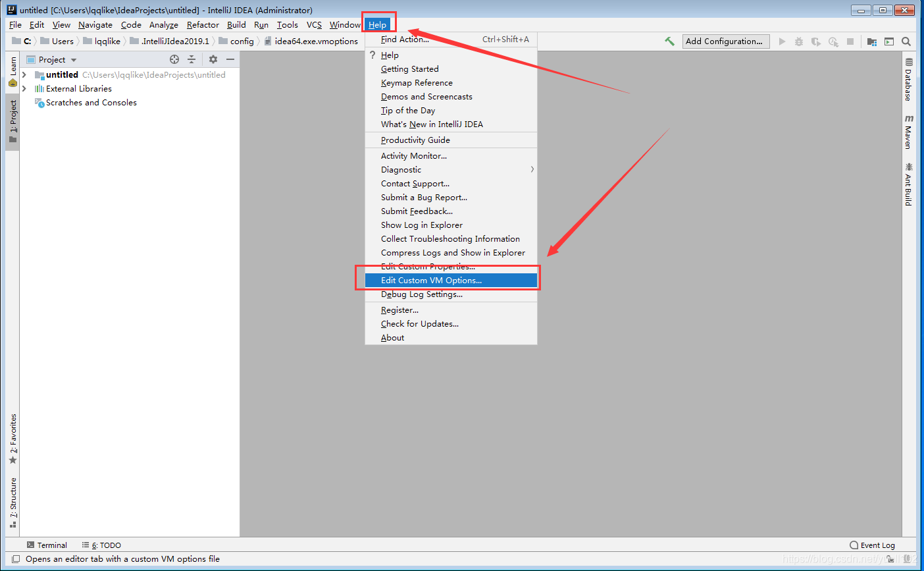924x571 pixels.
Task: Click the locate/scroll from source target icon
Action: pos(174,59)
